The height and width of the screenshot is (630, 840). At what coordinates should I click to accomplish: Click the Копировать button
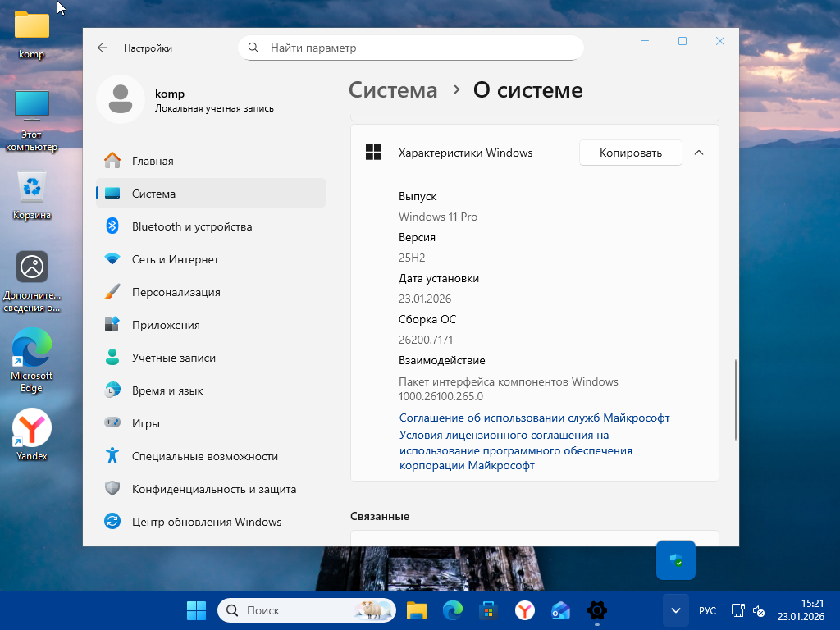[630, 153]
